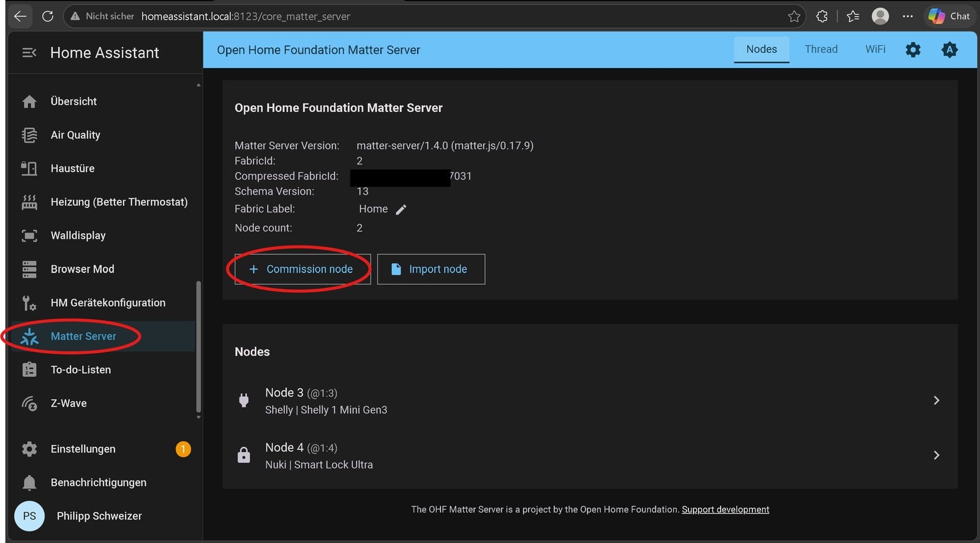Open Benachrichtigungen in the sidebar
This screenshot has width=980, height=543.
(x=103, y=483)
